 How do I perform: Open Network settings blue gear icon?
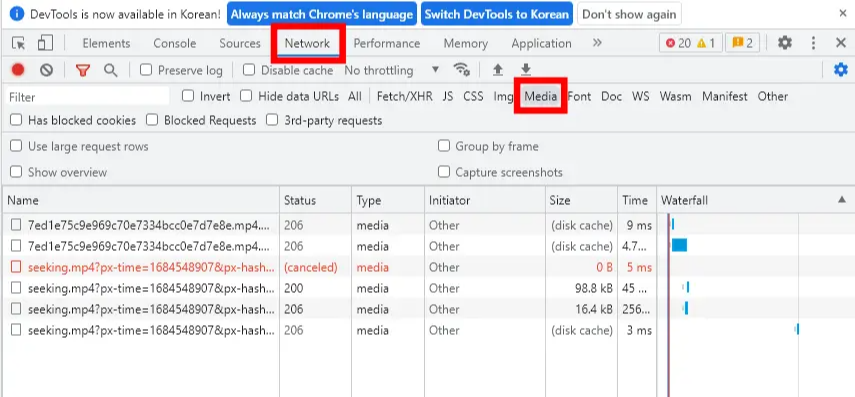(x=841, y=70)
